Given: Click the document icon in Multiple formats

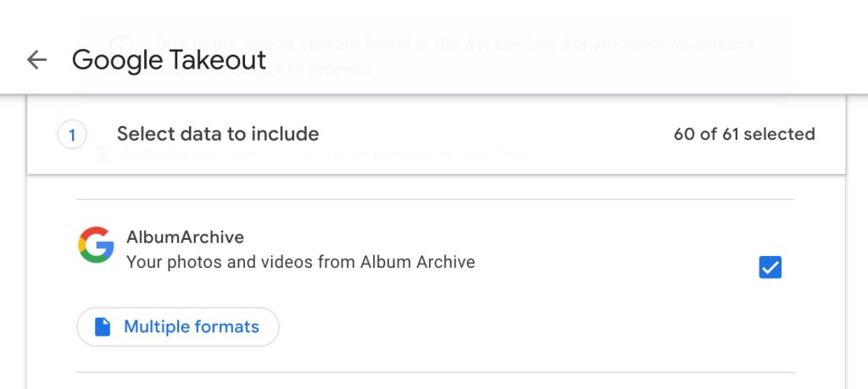Looking at the screenshot, I should pos(103,327).
